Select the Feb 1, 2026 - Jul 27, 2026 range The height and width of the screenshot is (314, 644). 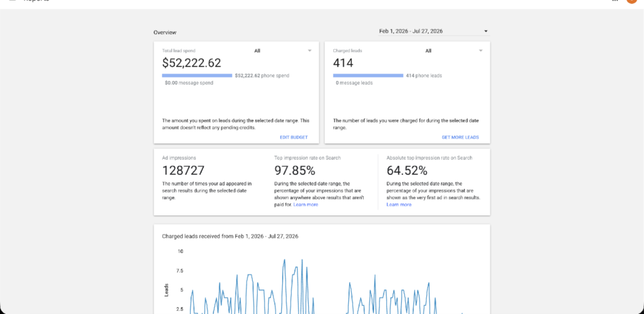(411, 31)
